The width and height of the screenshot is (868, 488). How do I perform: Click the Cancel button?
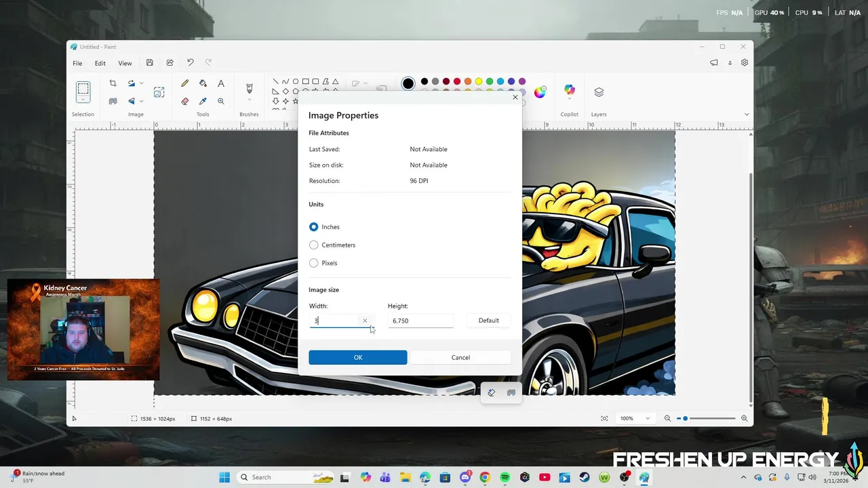point(460,357)
